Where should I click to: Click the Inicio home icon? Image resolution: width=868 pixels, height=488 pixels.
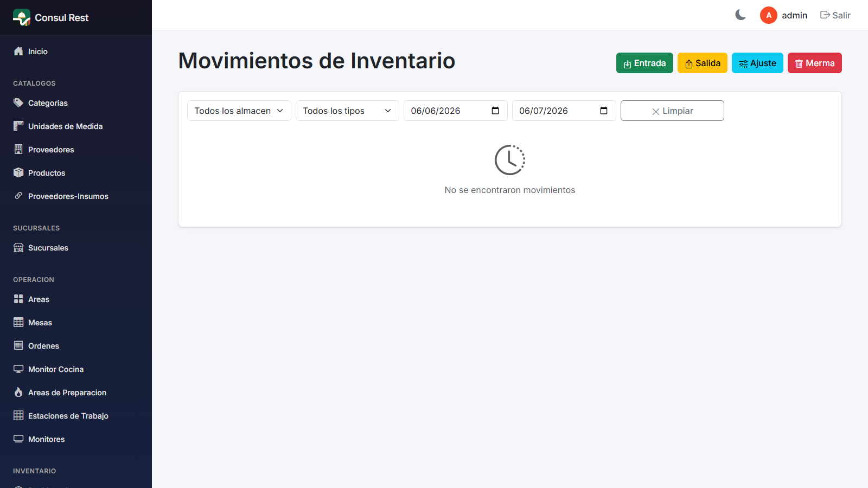tap(18, 51)
